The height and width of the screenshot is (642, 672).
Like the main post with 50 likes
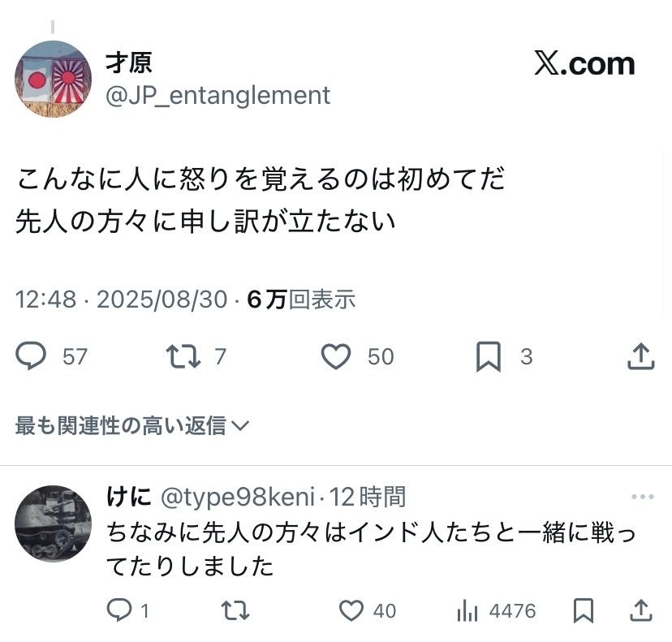(x=335, y=356)
